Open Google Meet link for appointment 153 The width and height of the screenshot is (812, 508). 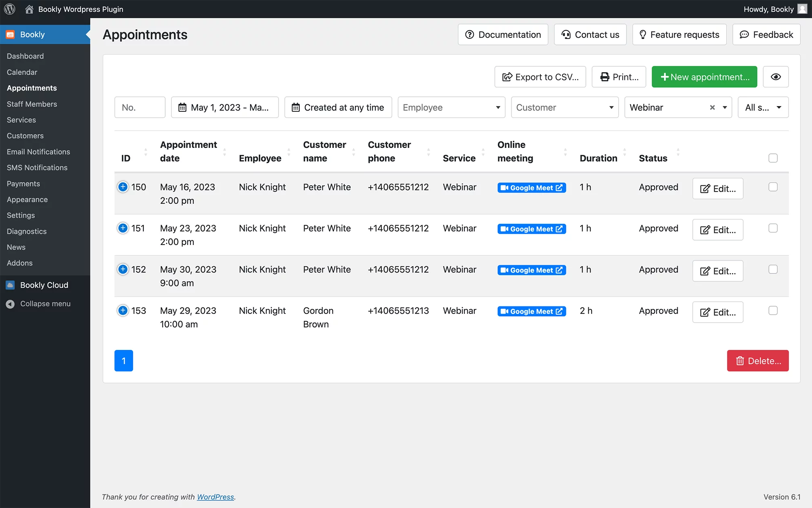tap(531, 311)
